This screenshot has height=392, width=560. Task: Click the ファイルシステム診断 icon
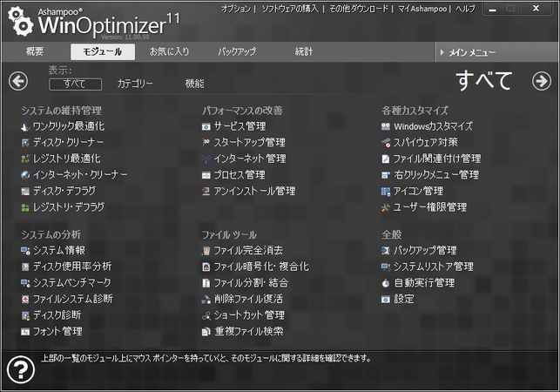(25, 299)
